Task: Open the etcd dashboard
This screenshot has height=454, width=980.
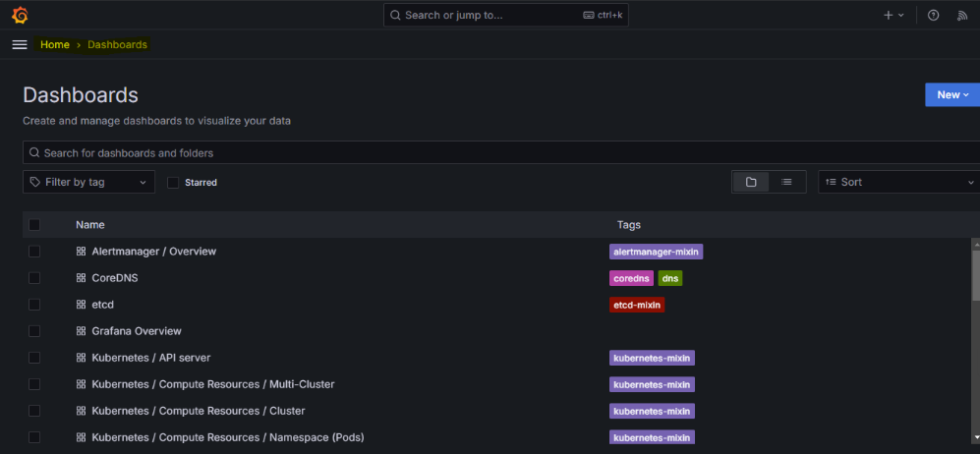Action: point(102,305)
